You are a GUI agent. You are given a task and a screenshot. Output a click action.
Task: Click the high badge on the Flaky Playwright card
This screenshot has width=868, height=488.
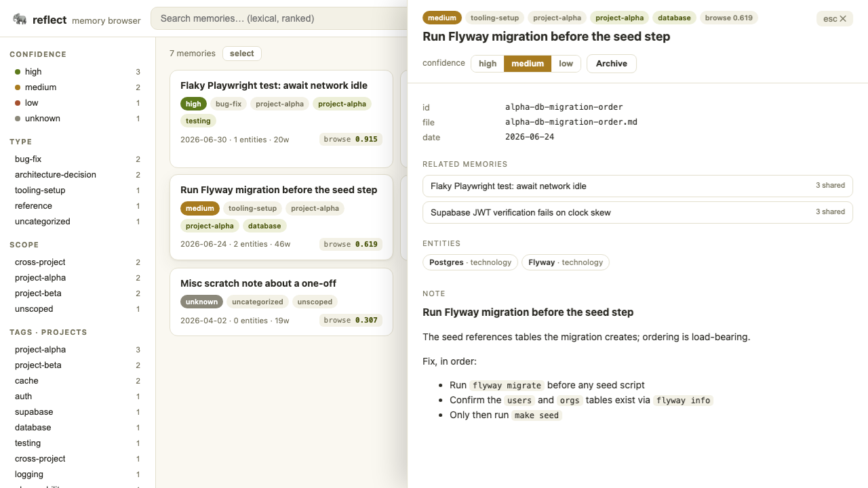tap(193, 104)
